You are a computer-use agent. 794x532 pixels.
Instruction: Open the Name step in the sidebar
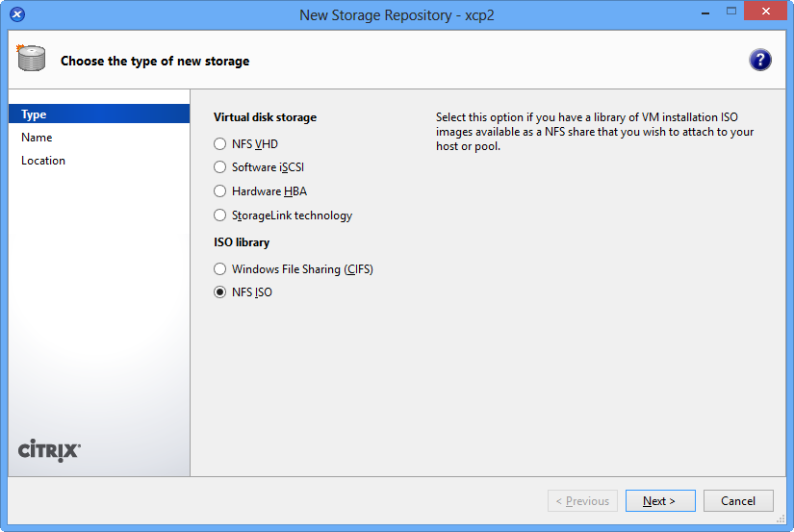tap(37, 138)
